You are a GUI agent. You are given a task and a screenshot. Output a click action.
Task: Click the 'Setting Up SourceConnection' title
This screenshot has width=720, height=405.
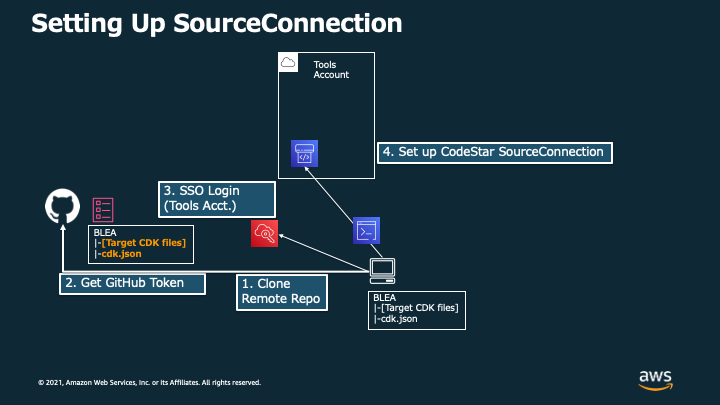[217, 23]
